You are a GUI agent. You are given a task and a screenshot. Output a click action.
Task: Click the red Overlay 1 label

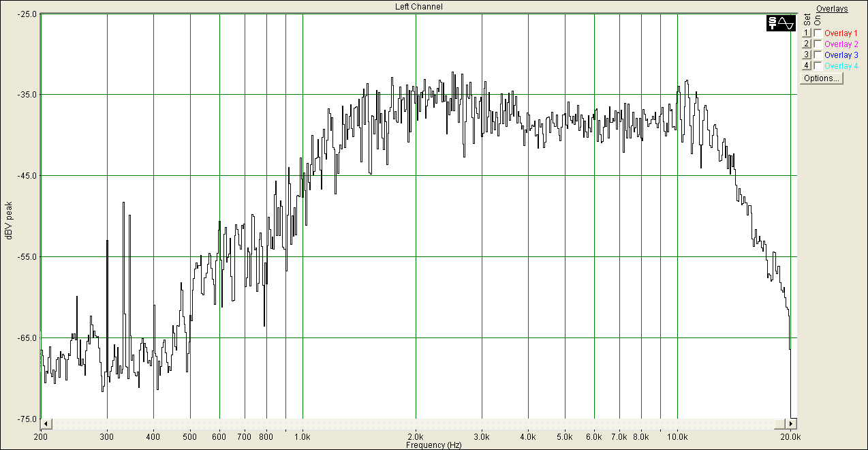(841, 33)
